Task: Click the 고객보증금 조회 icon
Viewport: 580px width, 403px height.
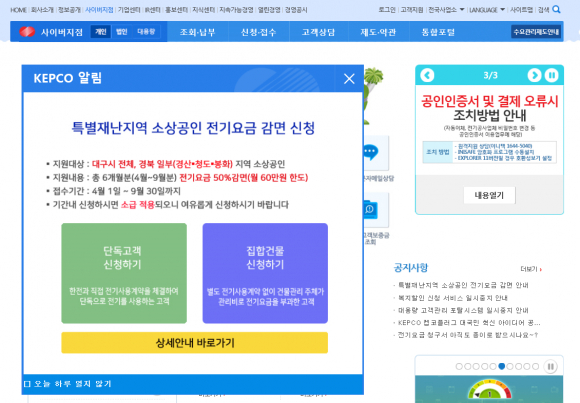Action: point(371,210)
